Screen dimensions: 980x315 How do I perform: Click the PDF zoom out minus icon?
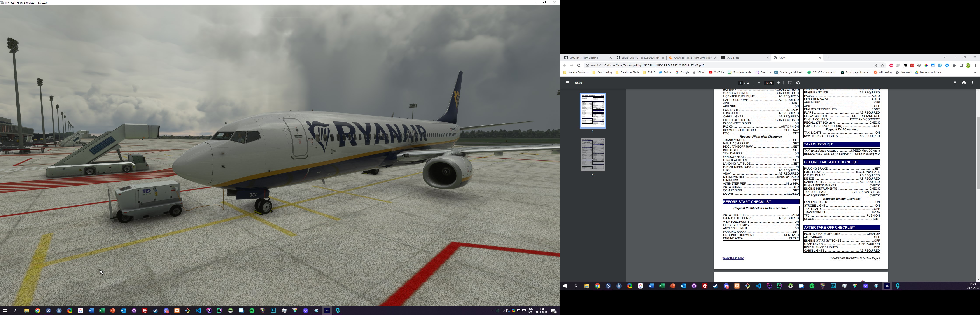pos(759,82)
